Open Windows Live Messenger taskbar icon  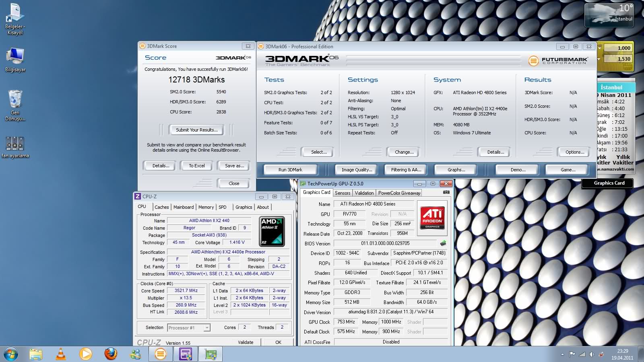136,354
